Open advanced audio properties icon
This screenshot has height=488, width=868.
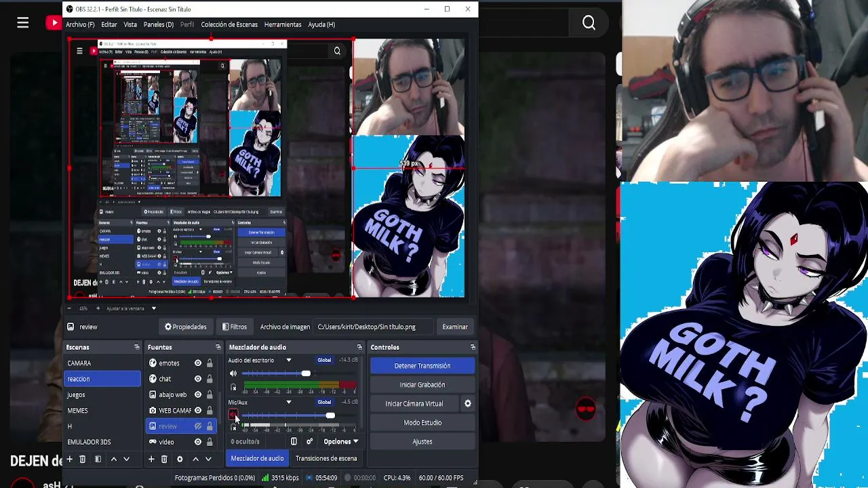click(309, 442)
